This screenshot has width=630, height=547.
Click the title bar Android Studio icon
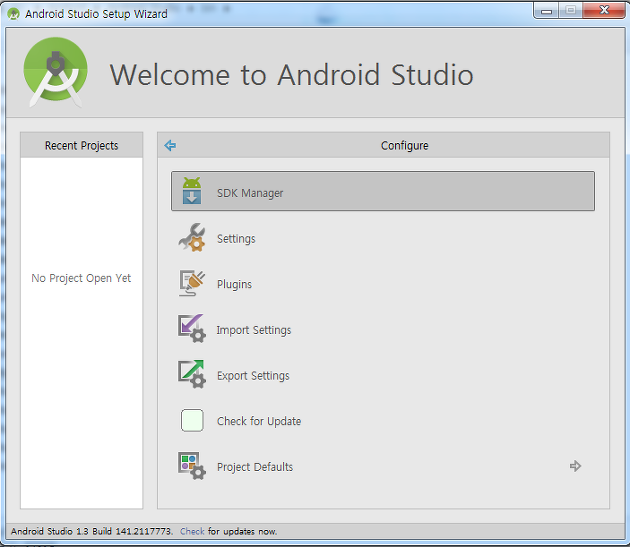click(x=13, y=14)
